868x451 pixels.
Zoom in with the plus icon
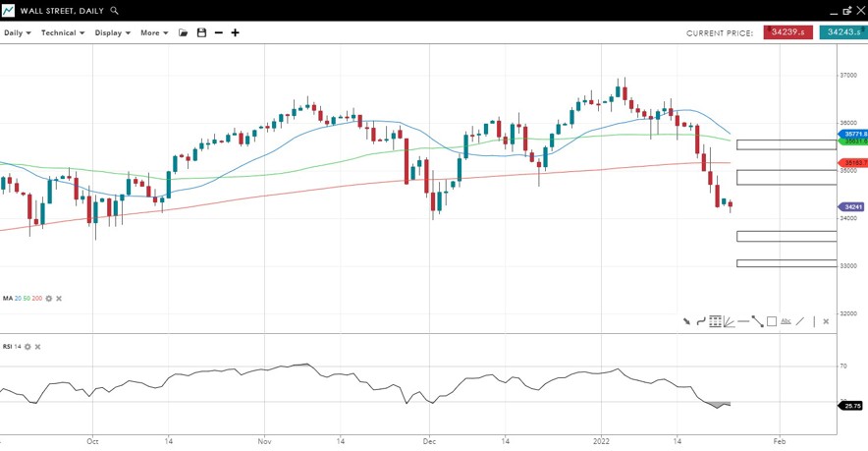pyautogui.click(x=235, y=32)
